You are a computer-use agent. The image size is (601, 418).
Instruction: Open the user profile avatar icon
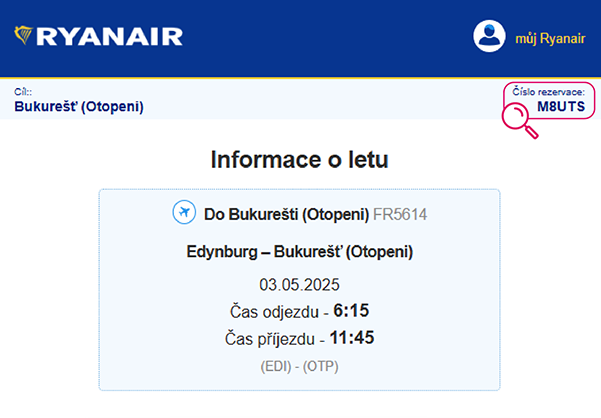pos(489,36)
